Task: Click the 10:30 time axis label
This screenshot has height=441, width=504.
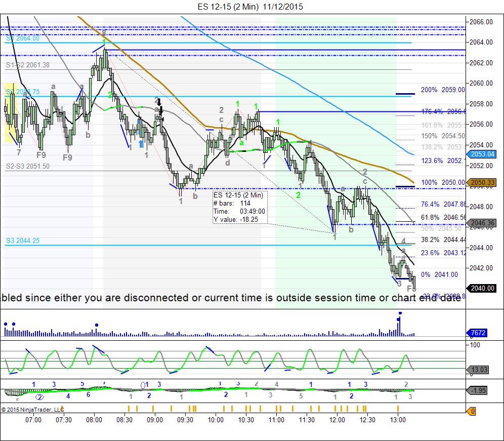Action: coord(246,420)
